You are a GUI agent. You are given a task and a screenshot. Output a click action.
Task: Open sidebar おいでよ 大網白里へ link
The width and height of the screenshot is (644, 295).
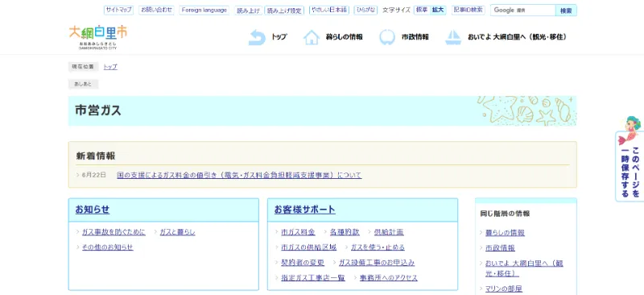point(524,268)
